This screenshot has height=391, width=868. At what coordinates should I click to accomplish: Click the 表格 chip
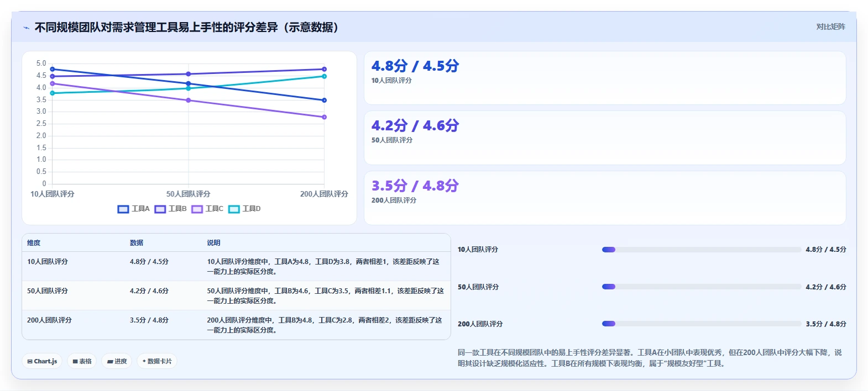tap(82, 361)
